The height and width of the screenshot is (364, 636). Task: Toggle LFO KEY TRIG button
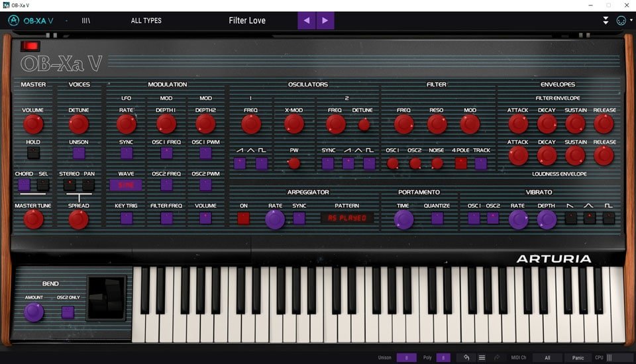point(127,218)
